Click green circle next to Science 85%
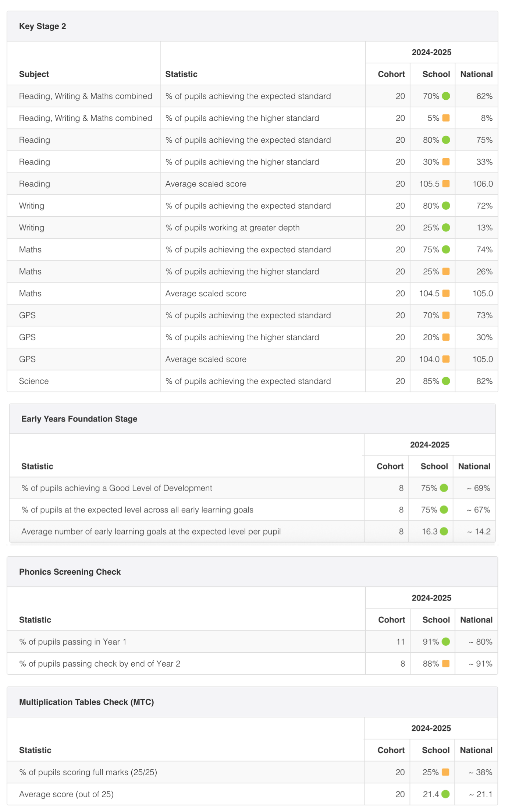 tap(446, 381)
